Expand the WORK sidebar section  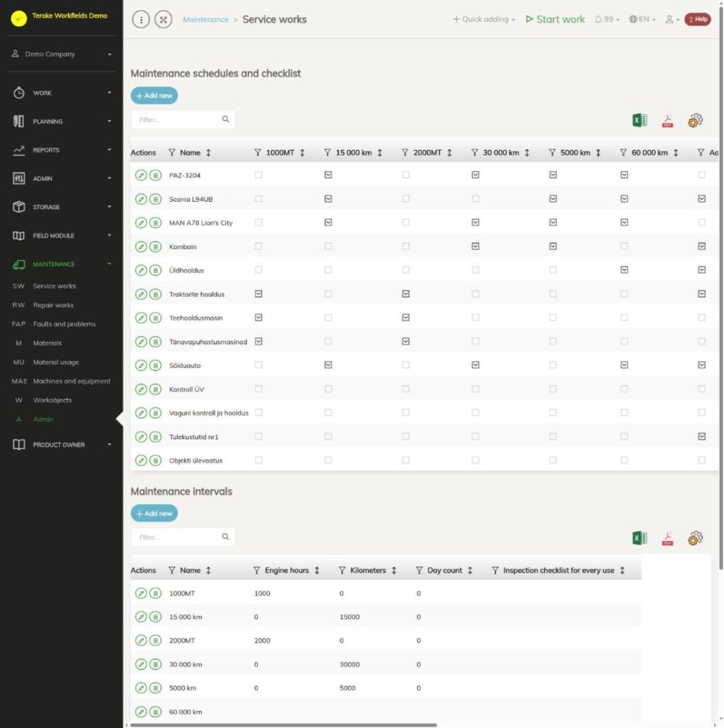[62, 93]
